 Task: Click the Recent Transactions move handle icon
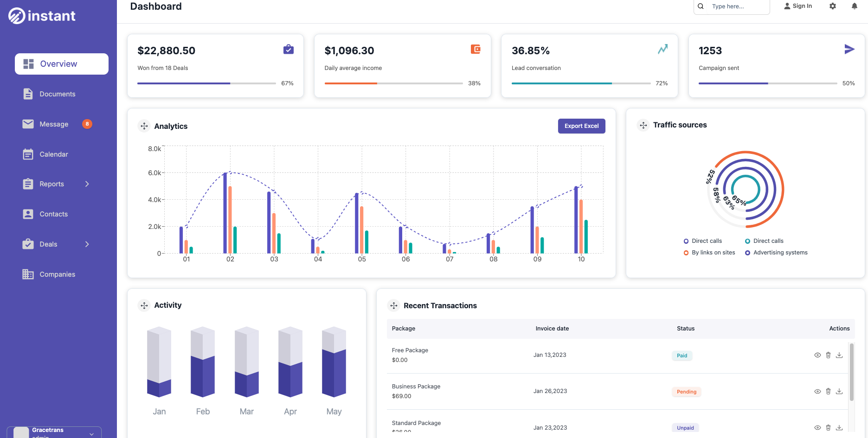pyautogui.click(x=394, y=306)
